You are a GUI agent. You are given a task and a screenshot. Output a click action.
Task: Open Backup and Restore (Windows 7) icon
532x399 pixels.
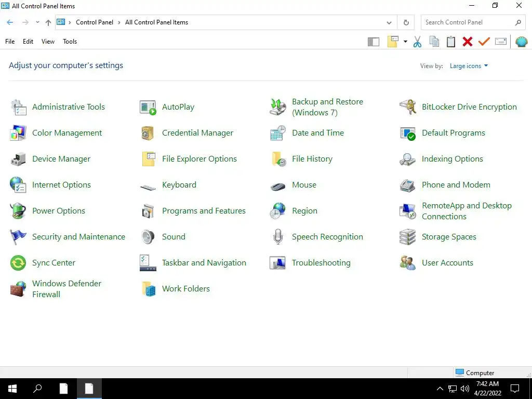pos(278,107)
